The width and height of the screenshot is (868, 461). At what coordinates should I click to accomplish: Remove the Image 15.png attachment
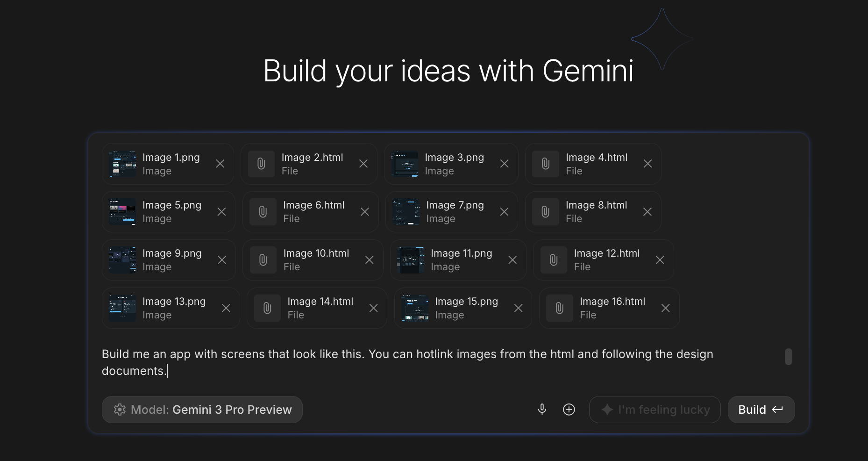coord(519,308)
